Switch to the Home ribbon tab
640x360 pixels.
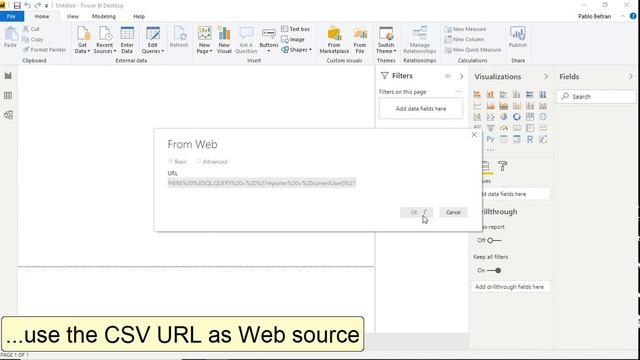click(x=42, y=16)
